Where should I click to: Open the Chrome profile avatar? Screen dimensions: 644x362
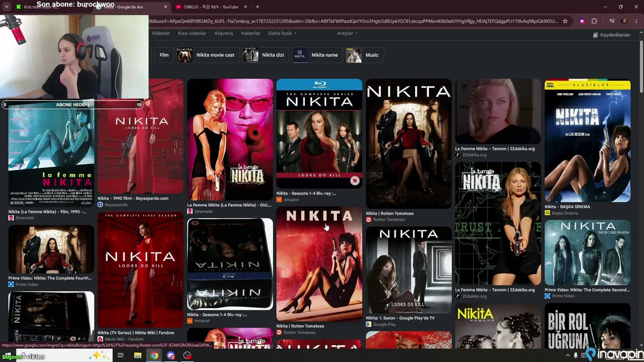point(624,21)
